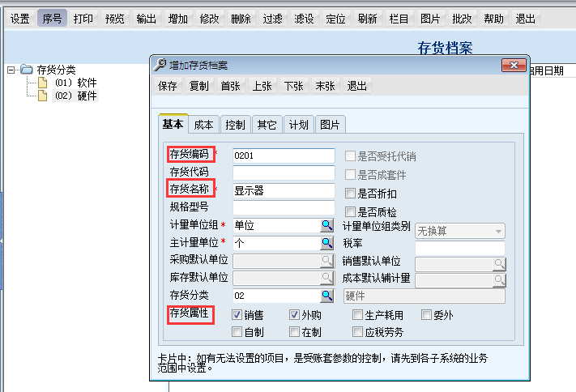576x392 pixels.
Task: Click 帮助 in main toolbar
Action: point(494,19)
